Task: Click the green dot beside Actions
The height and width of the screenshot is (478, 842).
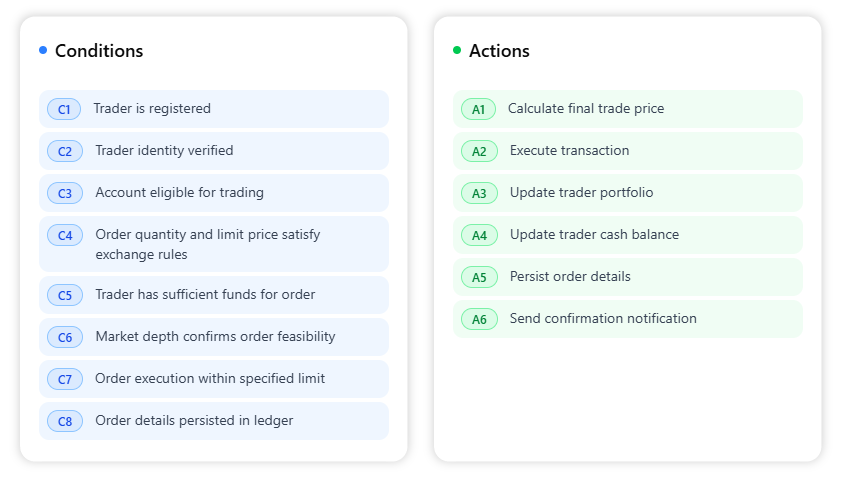Action: [457, 50]
